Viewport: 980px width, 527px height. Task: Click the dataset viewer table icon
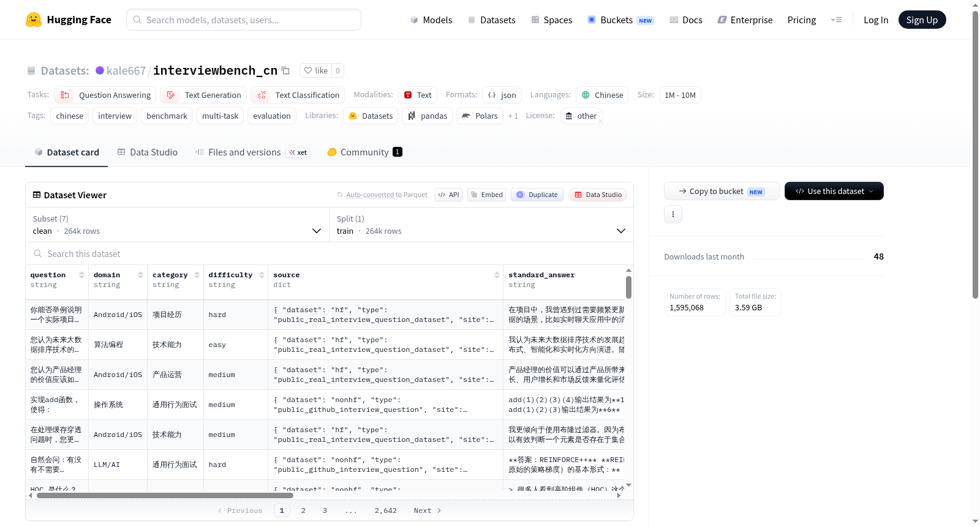[x=37, y=195]
